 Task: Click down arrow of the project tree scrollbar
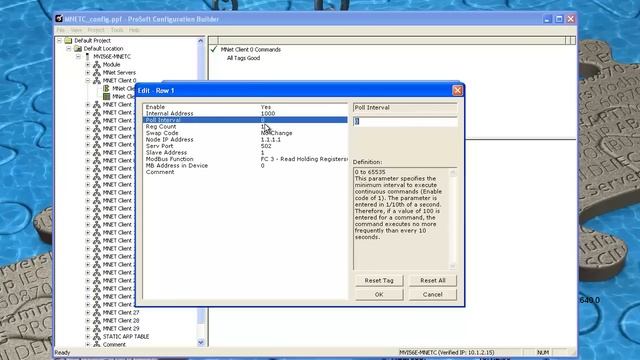200,342
